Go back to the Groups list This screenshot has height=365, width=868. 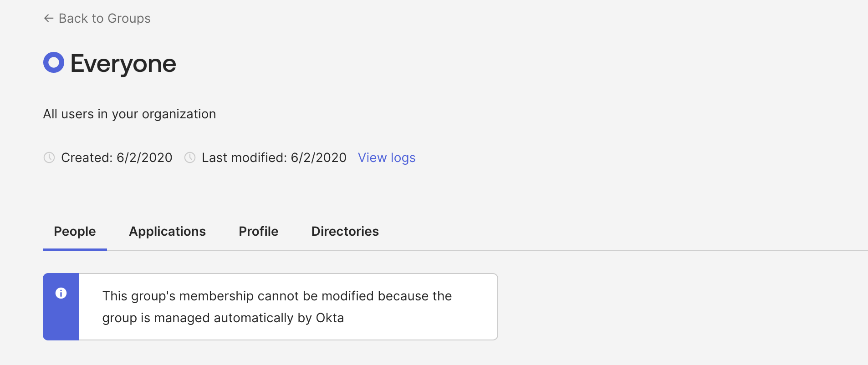click(x=104, y=18)
